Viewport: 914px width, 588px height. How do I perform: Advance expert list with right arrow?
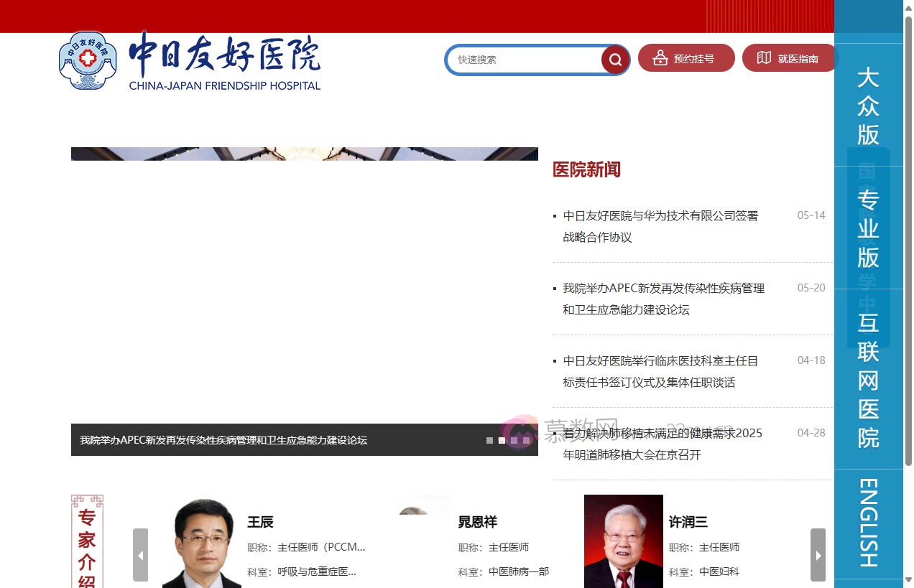pyautogui.click(x=818, y=555)
